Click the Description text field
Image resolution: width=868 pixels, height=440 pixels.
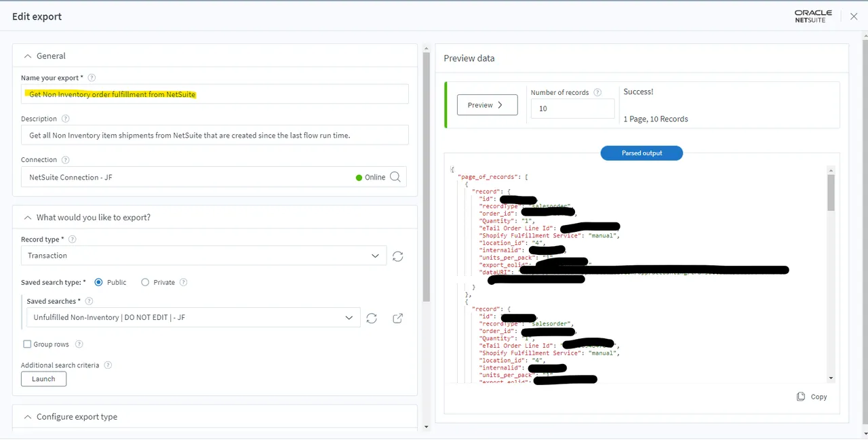(x=214, y=135)
